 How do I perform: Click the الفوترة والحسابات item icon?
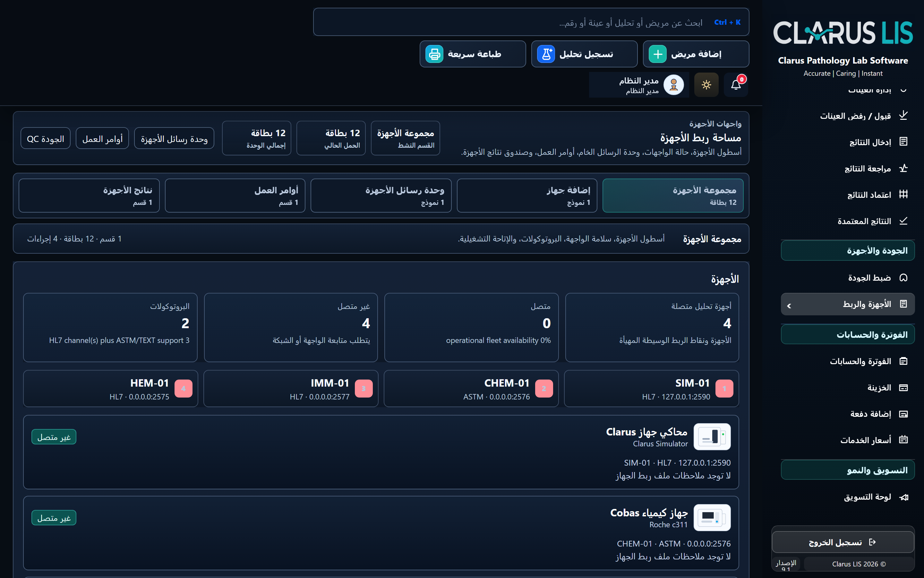tap(903, 361)
